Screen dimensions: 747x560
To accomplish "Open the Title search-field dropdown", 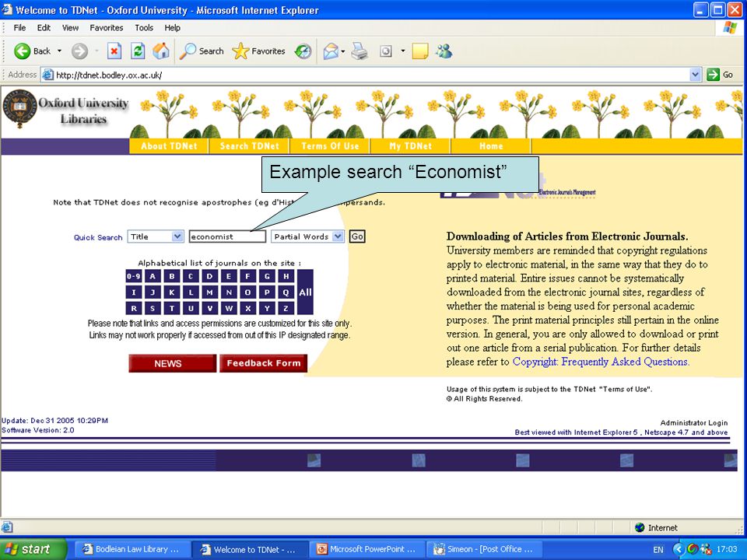I will click(177, 236).
